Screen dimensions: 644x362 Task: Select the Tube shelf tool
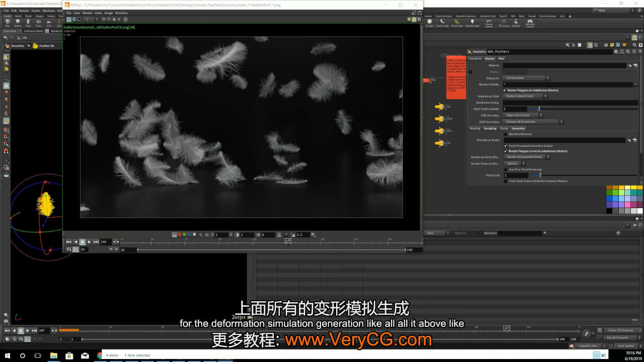pyautogui.click(x=28, y=23)
